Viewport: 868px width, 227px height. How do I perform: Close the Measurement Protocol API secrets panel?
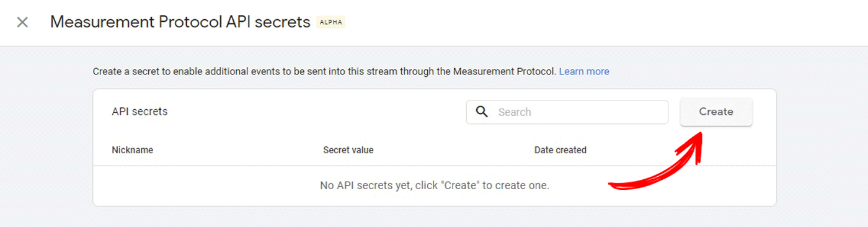[22, 22]
